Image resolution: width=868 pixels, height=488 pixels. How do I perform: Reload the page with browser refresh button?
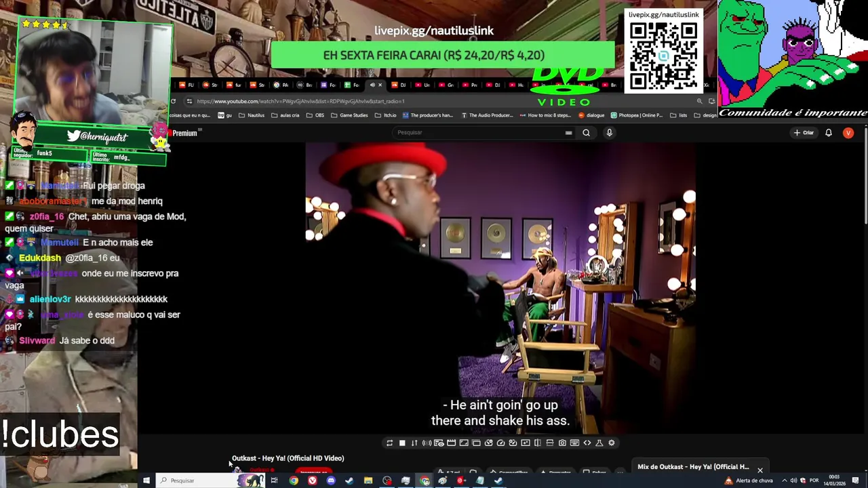(173, 101)
